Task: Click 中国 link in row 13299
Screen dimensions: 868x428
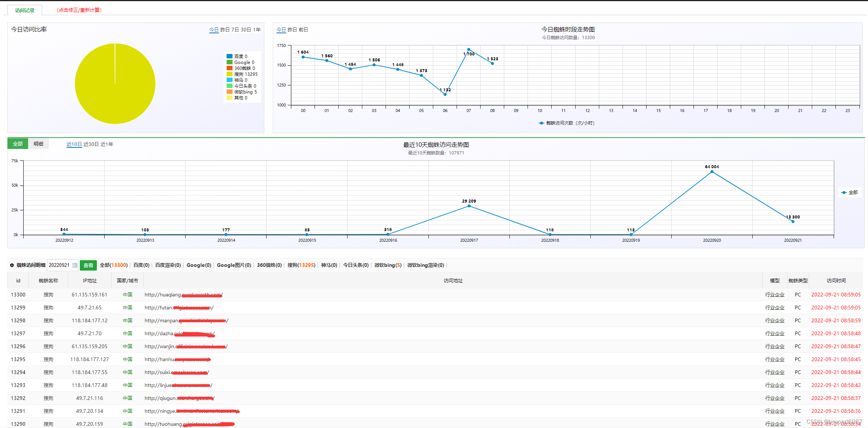Action: (x=128, y=308)
